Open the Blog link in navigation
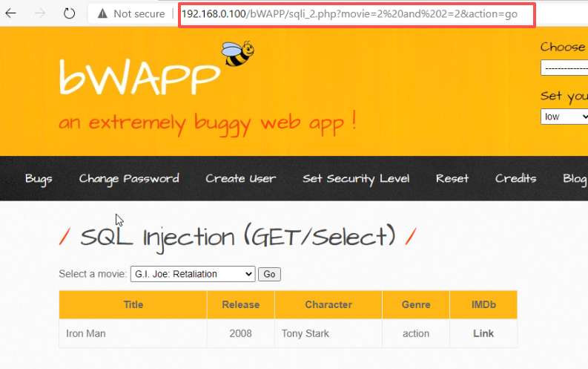 pos(575,179)
